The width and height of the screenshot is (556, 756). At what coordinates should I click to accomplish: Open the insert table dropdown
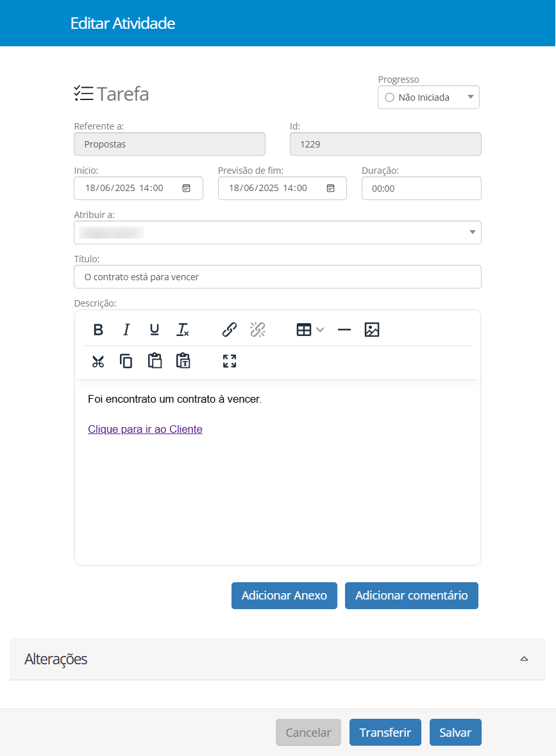[x=310, y=330]
